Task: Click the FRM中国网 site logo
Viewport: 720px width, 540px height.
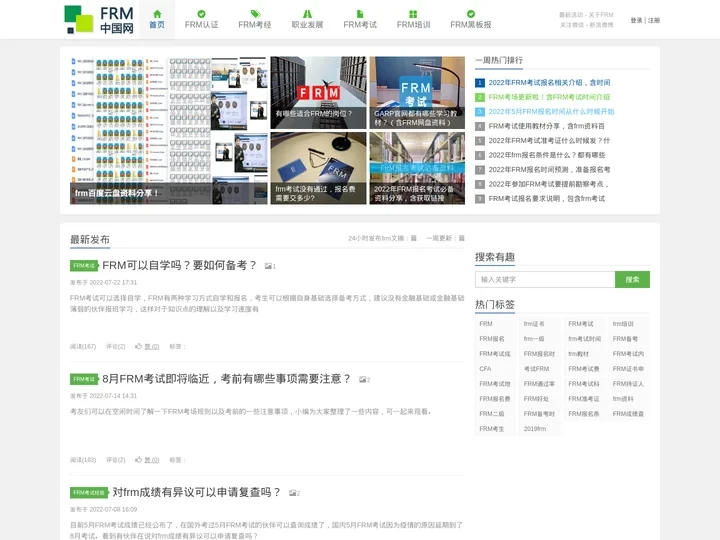Action: click(x=99, y=20)
